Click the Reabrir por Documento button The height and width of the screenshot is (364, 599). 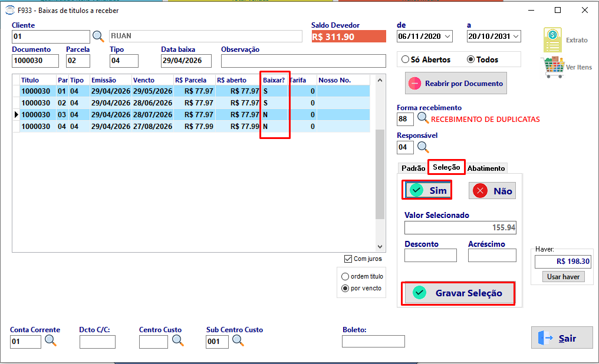[456, 83]
